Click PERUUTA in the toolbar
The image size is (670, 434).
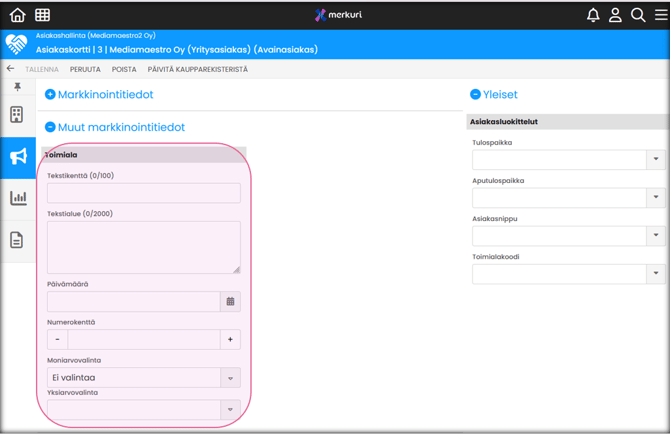[85, 70]
